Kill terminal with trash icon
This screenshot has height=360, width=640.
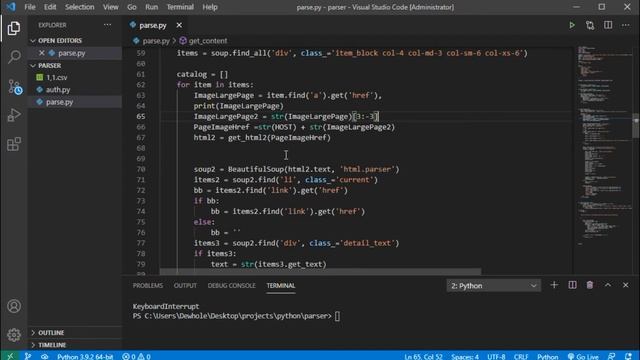point(590,285)
